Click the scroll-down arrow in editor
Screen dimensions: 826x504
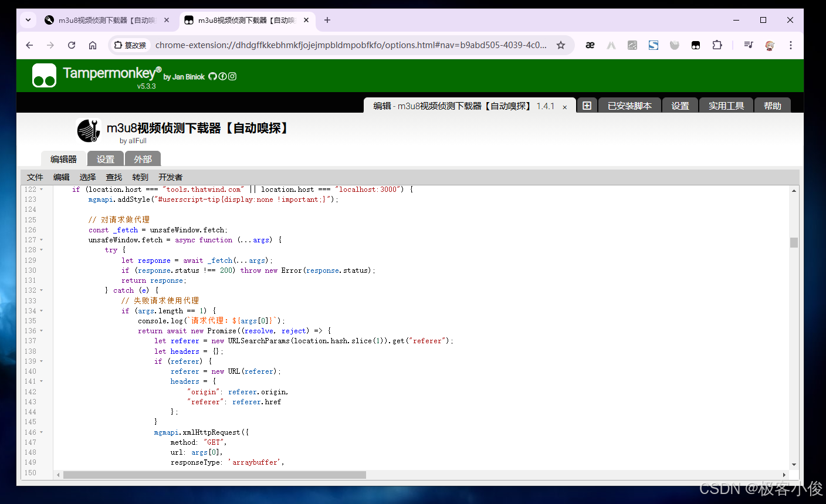tap(794, 464)
